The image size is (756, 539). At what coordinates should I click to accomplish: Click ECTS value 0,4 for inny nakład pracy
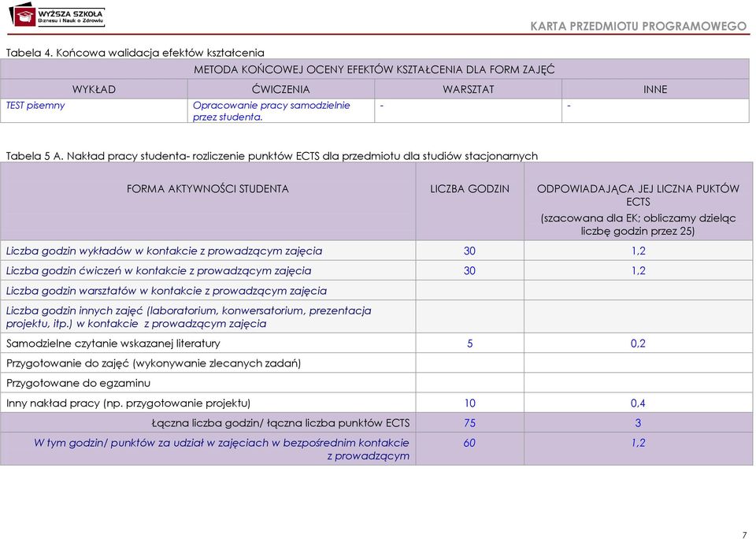(638, 403)
